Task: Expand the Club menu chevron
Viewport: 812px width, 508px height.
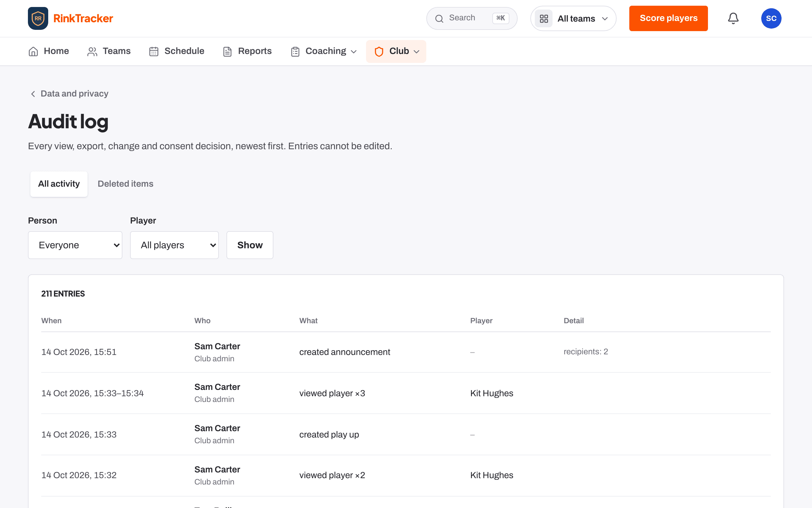Action: (416, 52)
